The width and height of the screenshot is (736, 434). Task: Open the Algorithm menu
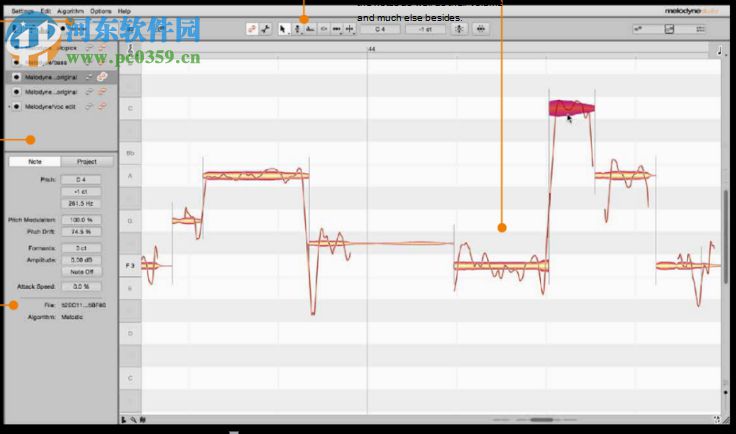pyautogui.click(x=70, y=11)
